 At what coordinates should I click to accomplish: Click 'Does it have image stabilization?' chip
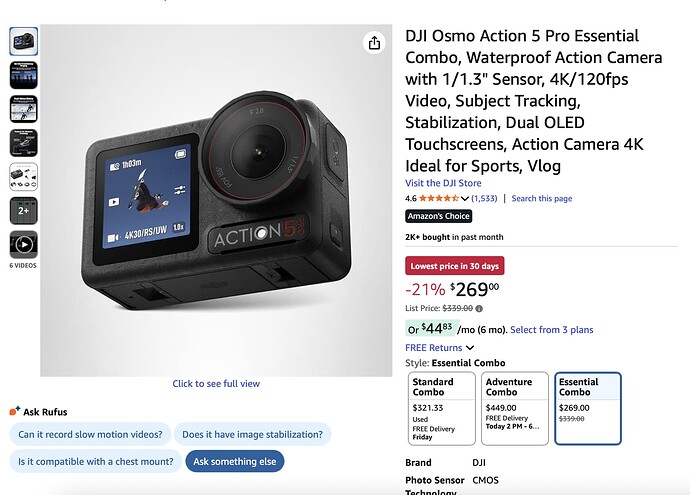tap(252, 435)
